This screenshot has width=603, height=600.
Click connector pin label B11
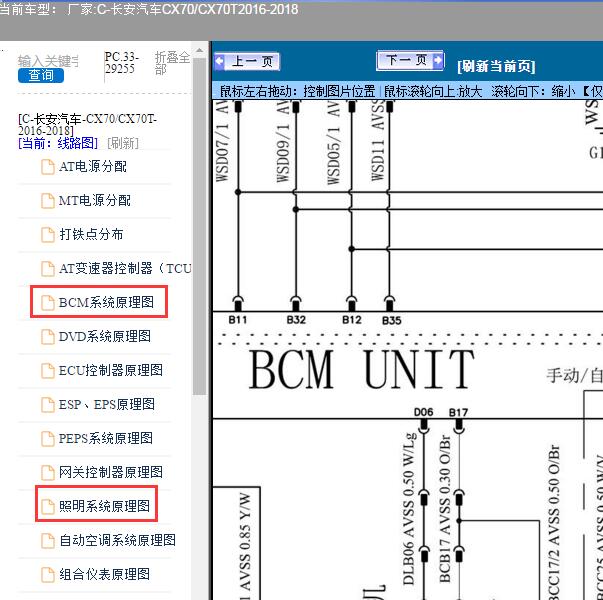238,320
